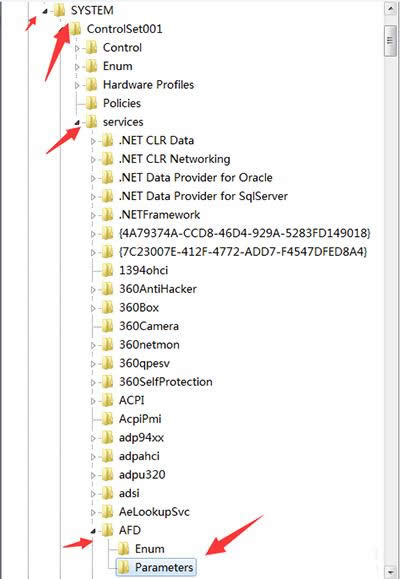This screenshot has width=400, height=579.
Task: Expand the 360AntiHacker key
Action: [x=93, y=290]
